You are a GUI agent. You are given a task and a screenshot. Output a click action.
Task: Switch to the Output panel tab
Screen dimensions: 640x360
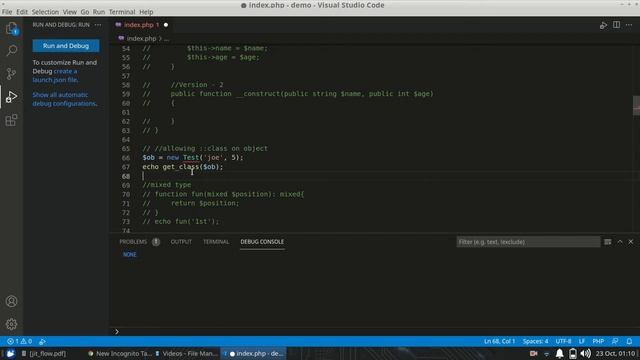(181, 242)
